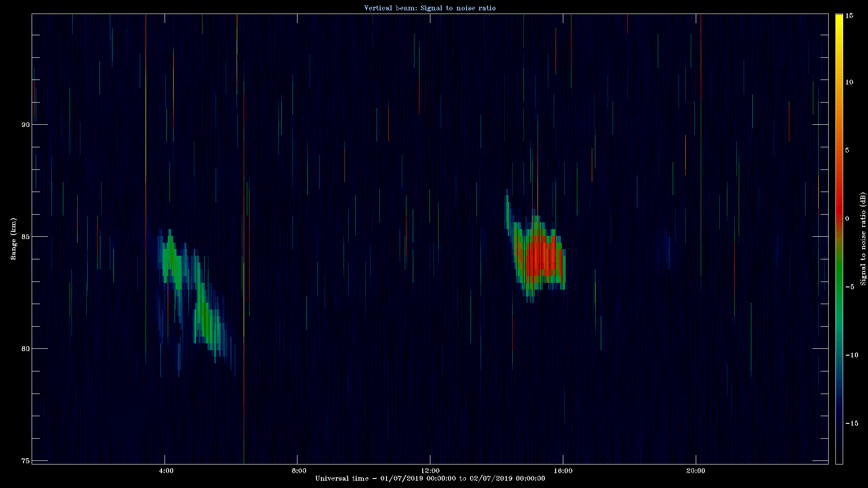Click the colorbar '-15' dB label
Screen dimensions: 868x488
(x=851, y=423)
